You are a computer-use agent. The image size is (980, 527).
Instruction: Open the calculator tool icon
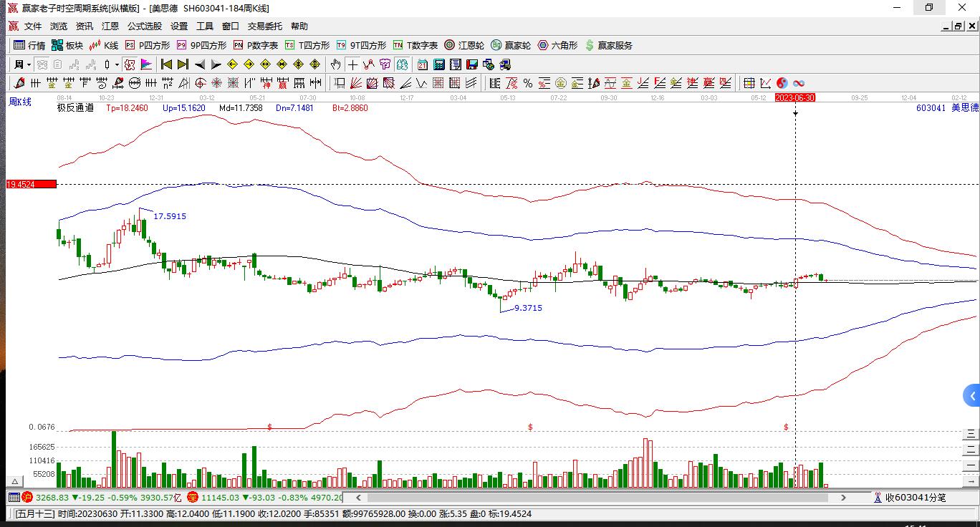tap(439, 64)
